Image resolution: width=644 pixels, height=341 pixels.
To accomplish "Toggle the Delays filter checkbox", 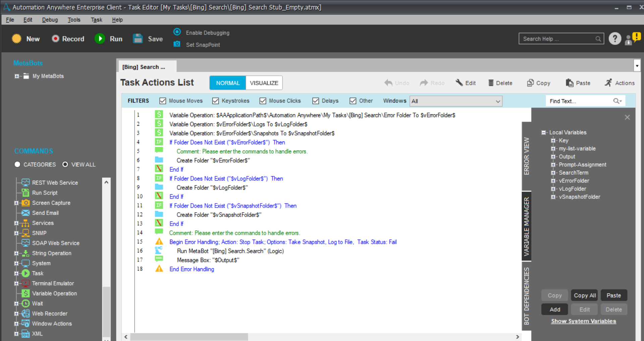I will 316,101.
